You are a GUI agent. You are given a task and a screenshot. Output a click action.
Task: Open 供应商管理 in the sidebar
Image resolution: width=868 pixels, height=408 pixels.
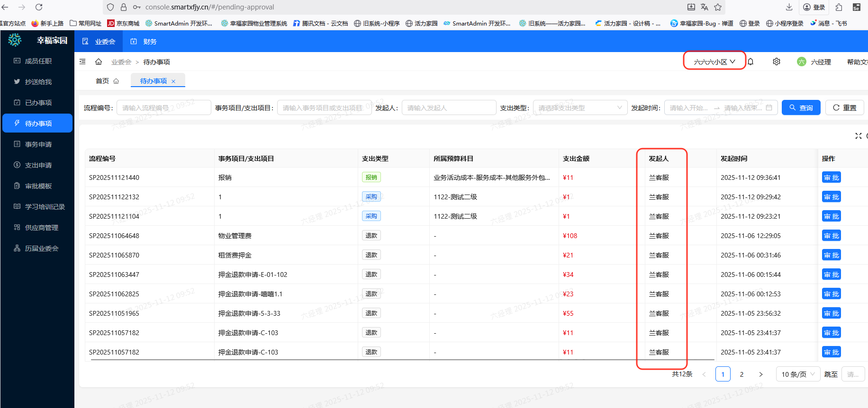[x=37, y=228]
